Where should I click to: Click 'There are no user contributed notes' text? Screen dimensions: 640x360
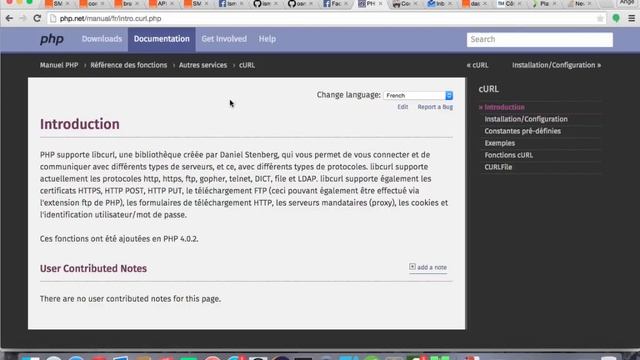130,299
